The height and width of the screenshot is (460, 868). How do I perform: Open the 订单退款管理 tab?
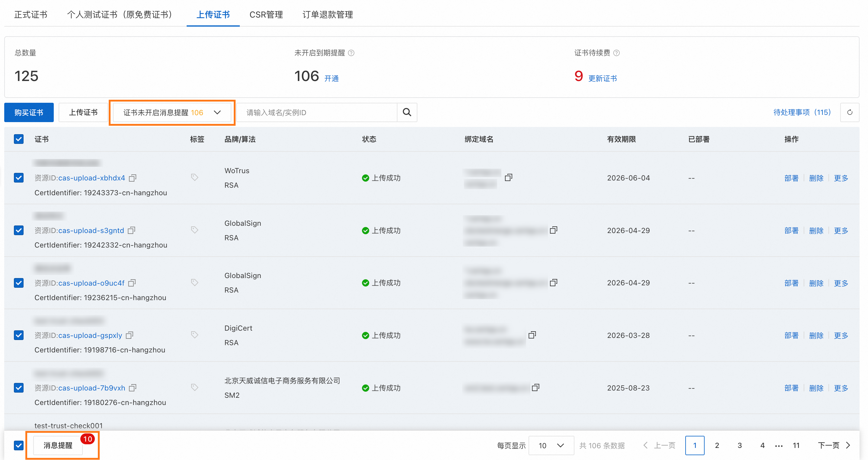(x=327, y=15)
